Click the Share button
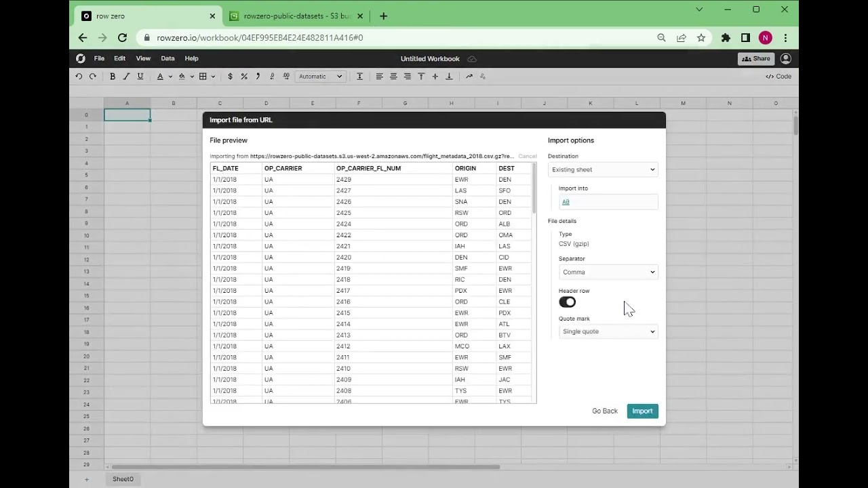The image size is (868, 488). coord(756,59)
